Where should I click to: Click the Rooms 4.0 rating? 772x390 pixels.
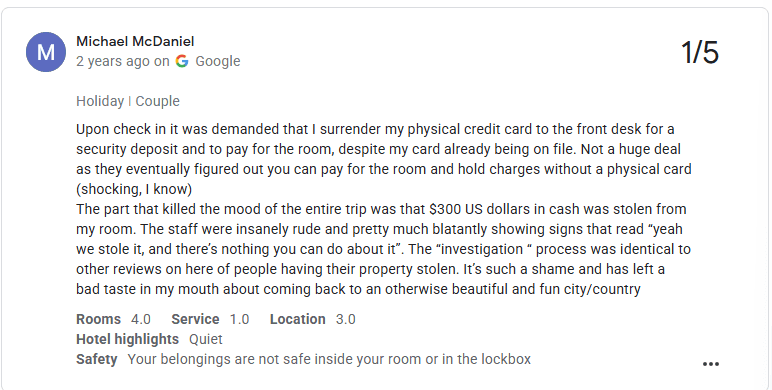click(x=113, y=319)
